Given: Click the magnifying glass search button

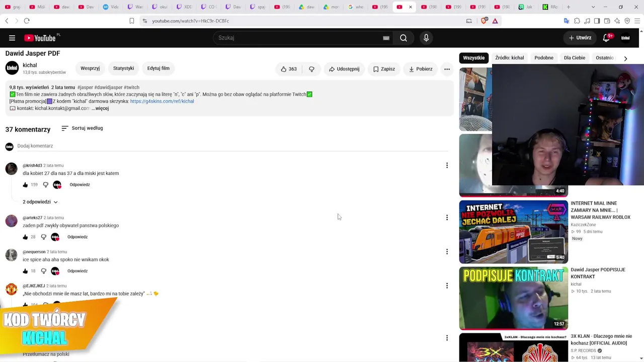Looking at the screenshot, I should click(404, 38).
